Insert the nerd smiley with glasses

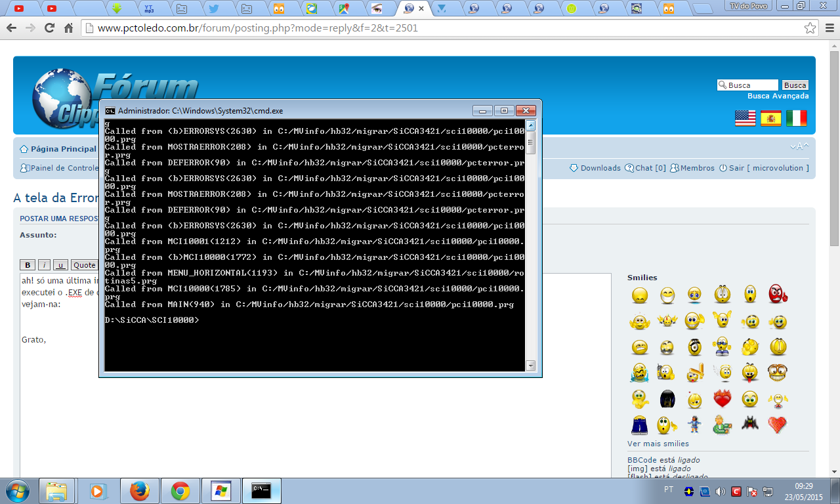[777, 372]
